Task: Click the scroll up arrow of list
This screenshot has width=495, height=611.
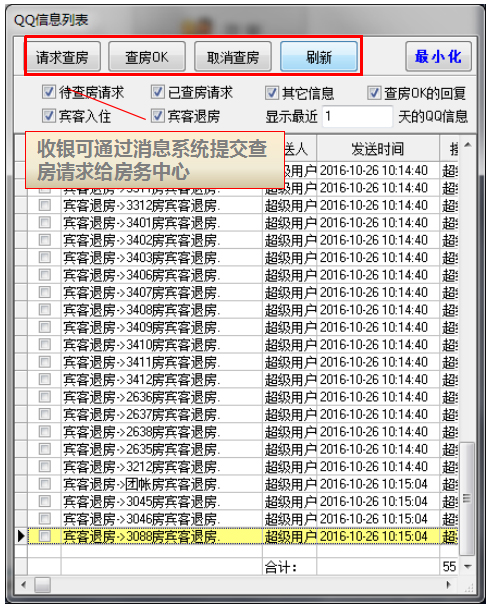Action: pos(467,145)
